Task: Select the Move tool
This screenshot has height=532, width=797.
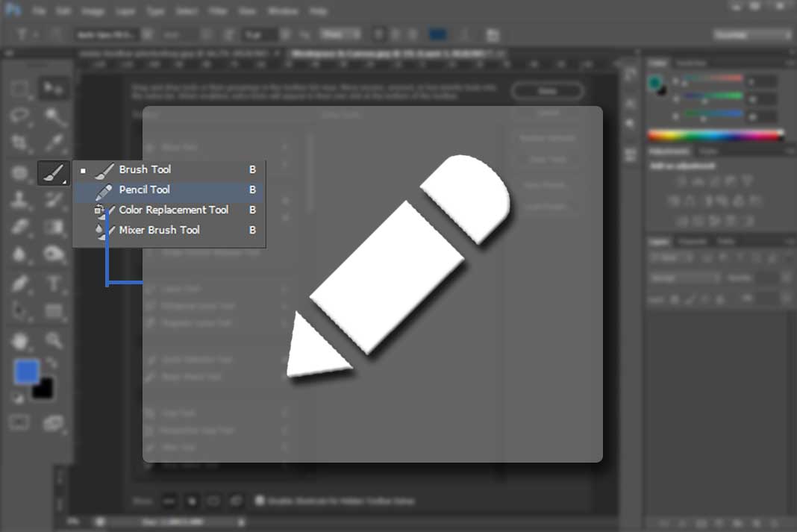Action: coord(54,88)
